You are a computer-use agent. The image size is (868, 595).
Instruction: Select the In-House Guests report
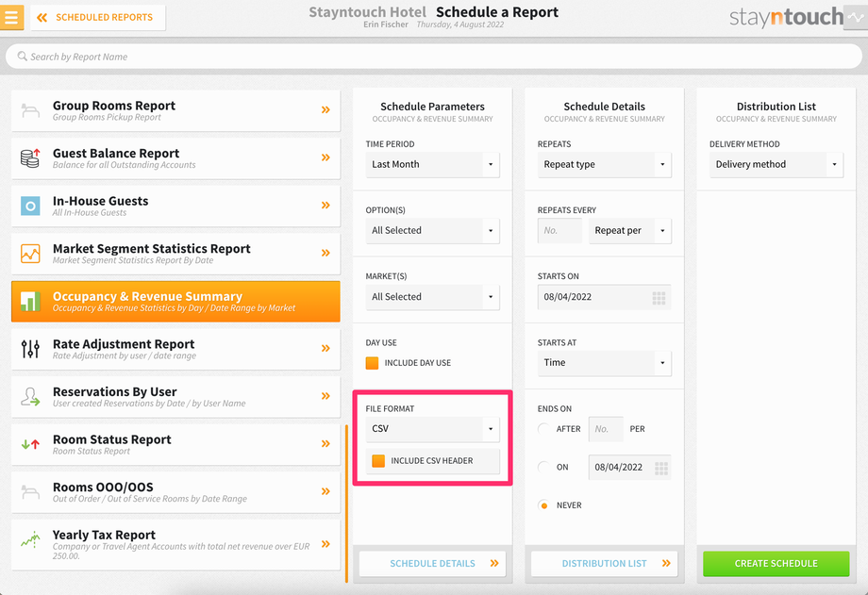pyautogui.click(x=175, y=206)
